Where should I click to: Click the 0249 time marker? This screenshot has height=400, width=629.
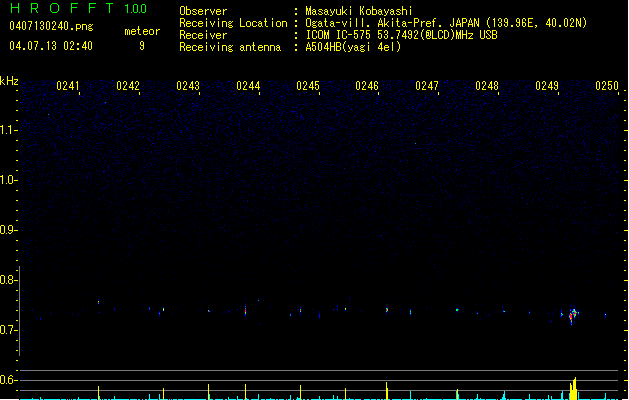pos(547,86)
